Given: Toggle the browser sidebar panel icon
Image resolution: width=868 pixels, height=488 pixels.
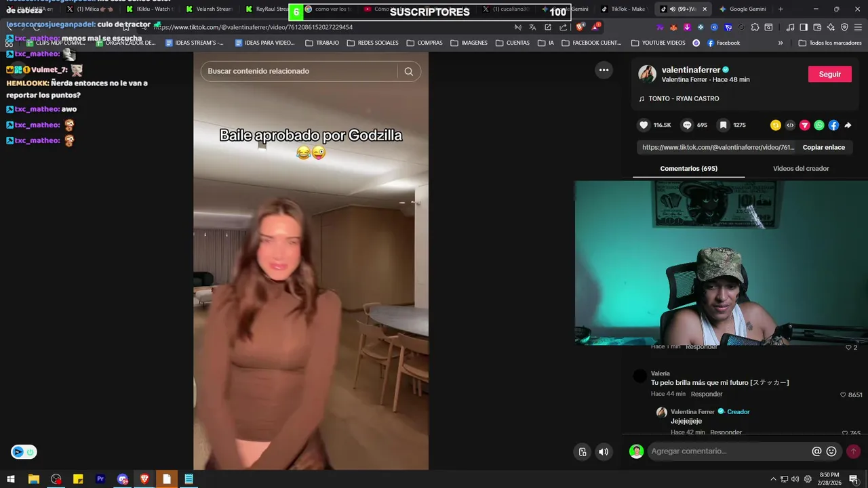Looking at the screenshot, I should coord(804,27).
